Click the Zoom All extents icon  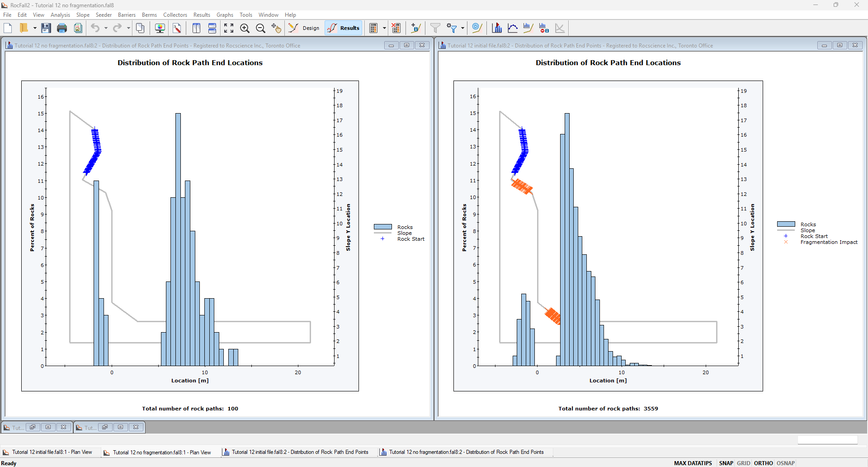click(229, 28)
